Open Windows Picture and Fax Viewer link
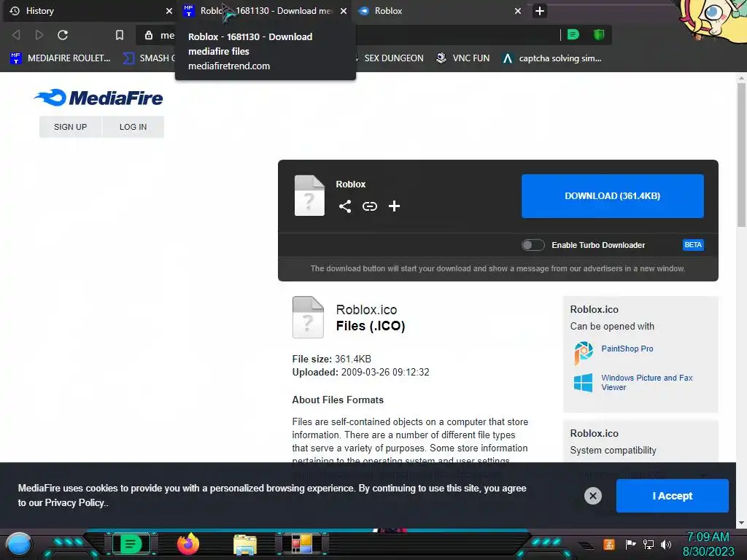 [x=647, y=382]
